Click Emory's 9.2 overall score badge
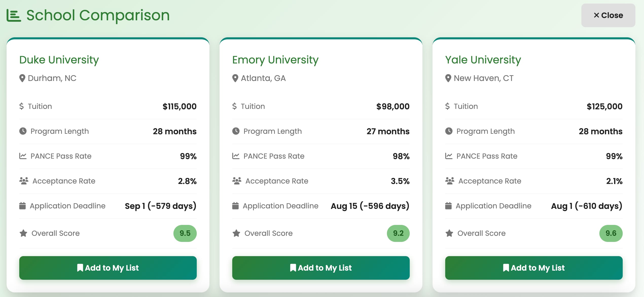The image size is (644, 297). 398,233
